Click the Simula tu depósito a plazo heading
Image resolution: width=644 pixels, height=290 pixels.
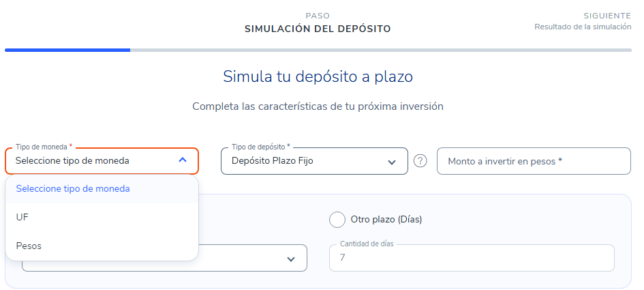[318, 76]
